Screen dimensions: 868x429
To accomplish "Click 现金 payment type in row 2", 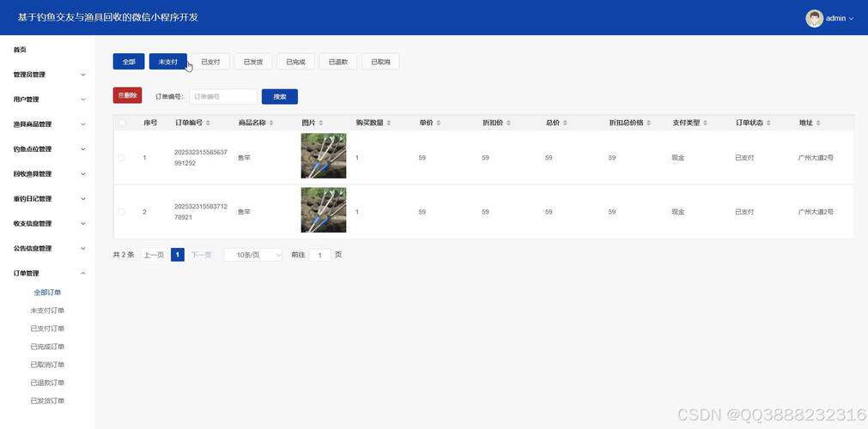I will (678, 211).
